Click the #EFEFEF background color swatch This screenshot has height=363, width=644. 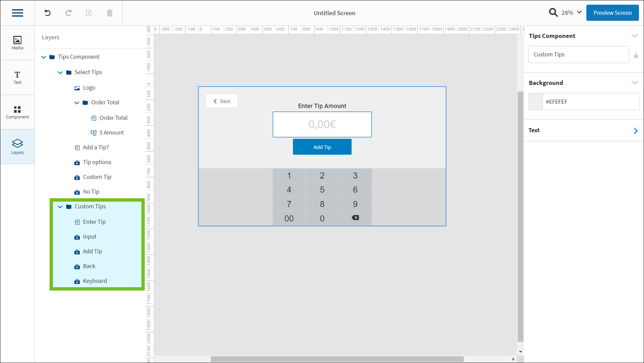[x=535, y=102]
